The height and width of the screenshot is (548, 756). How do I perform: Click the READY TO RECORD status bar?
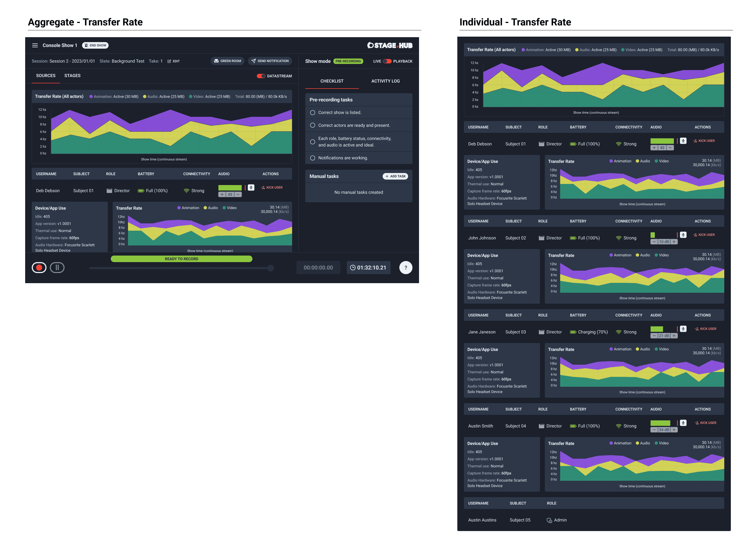pyautogui.click(x=182, y=259)
